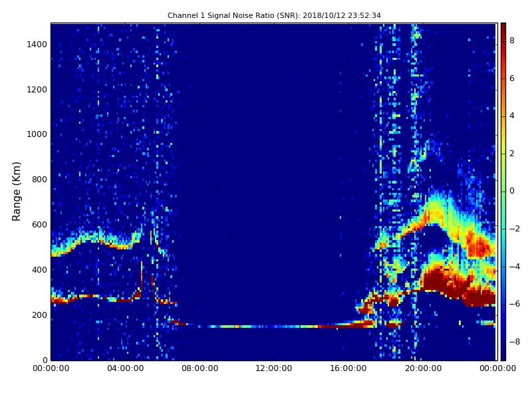Screen dimensions: 532x399
Task: Click the SNR colorbar strip
Action: click(x=503, y=192)
